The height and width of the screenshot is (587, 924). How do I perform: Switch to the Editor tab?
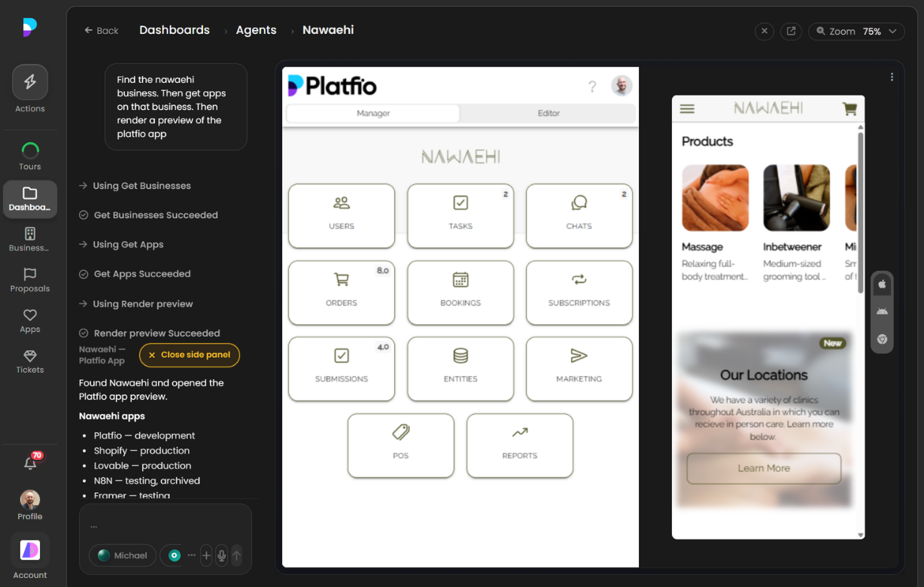point(549,113)
